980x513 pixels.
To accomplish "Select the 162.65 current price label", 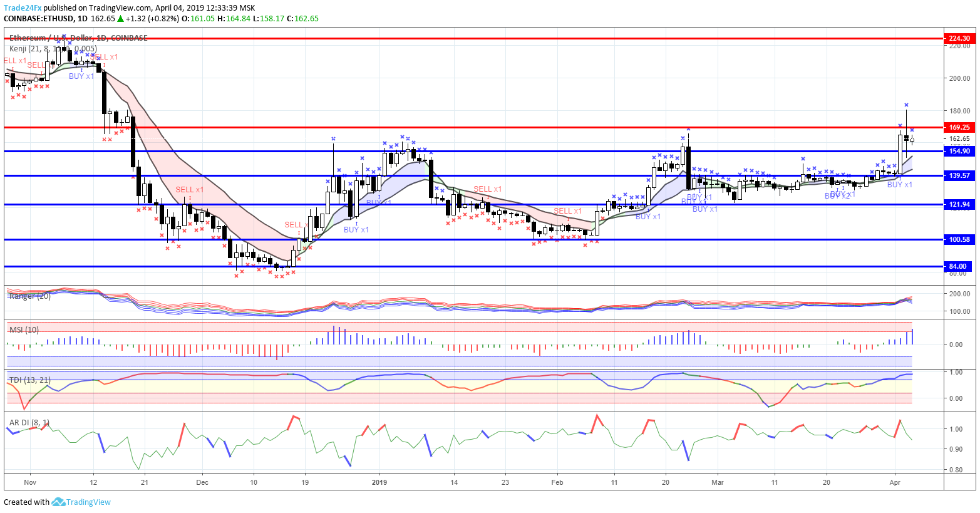I will click(959, 138).
